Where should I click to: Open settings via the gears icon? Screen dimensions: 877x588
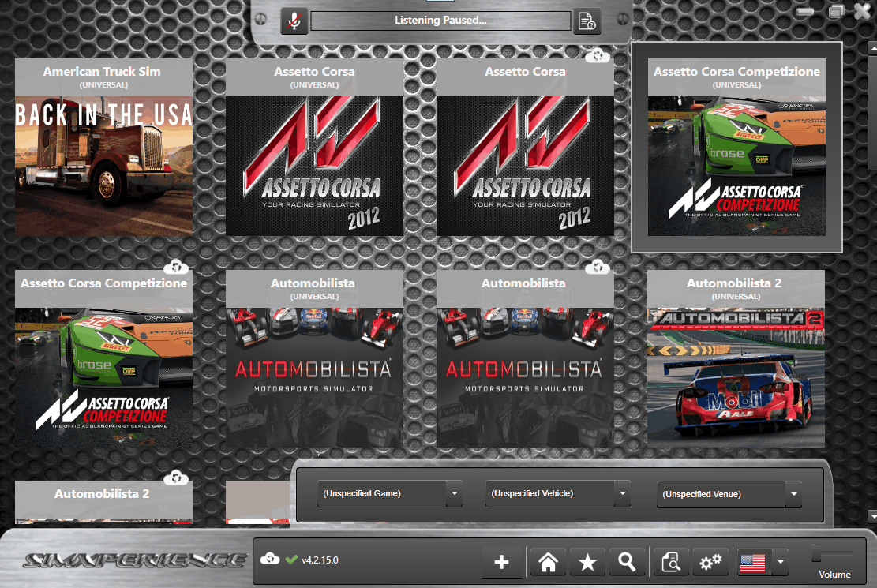pyautogui.click(x=710, y=563)
